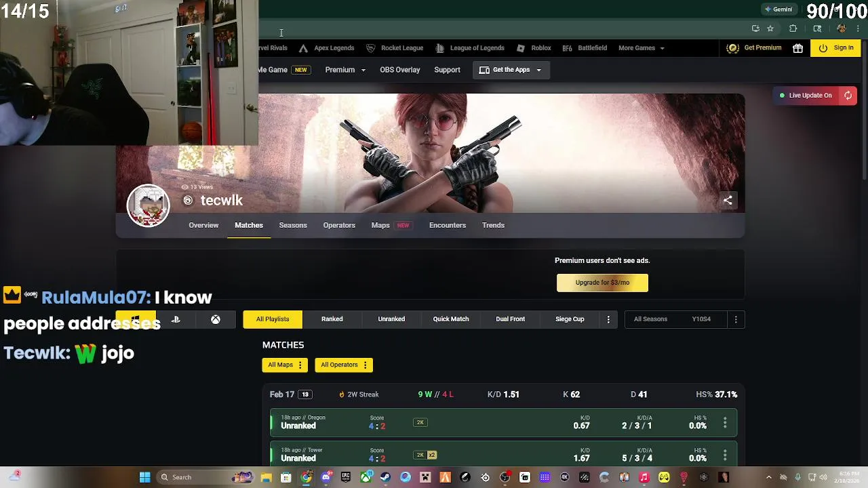Select the All Playlists filter
This screenshot has width=868, height=488.
click(x=273, y=319)
